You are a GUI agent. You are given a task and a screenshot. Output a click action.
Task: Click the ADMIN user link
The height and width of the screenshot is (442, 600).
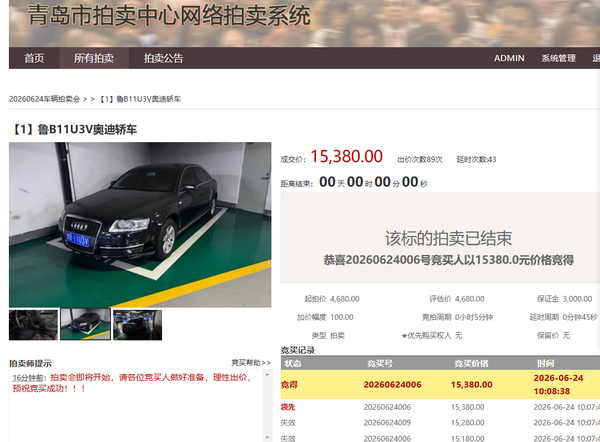(509, 58)
